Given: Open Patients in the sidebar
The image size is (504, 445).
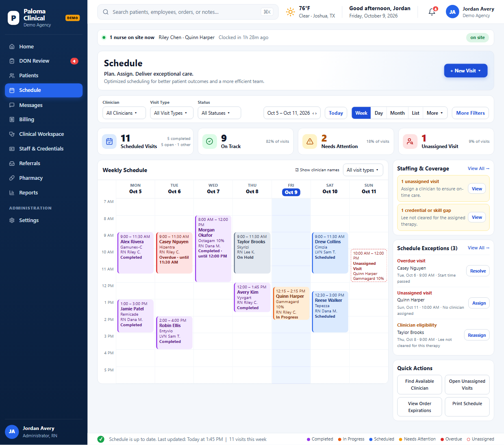Looking at the screenshot, I should [x=43, y=76].
